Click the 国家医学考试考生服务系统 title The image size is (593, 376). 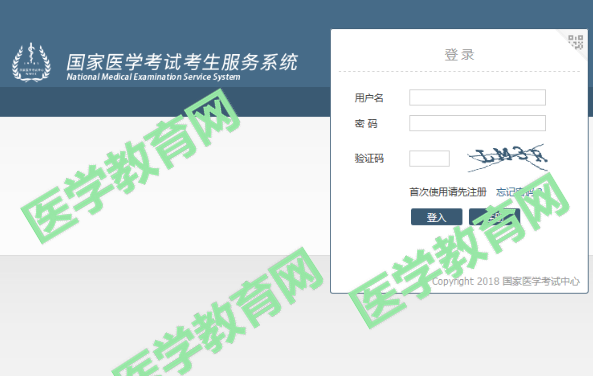pos(182,62)
